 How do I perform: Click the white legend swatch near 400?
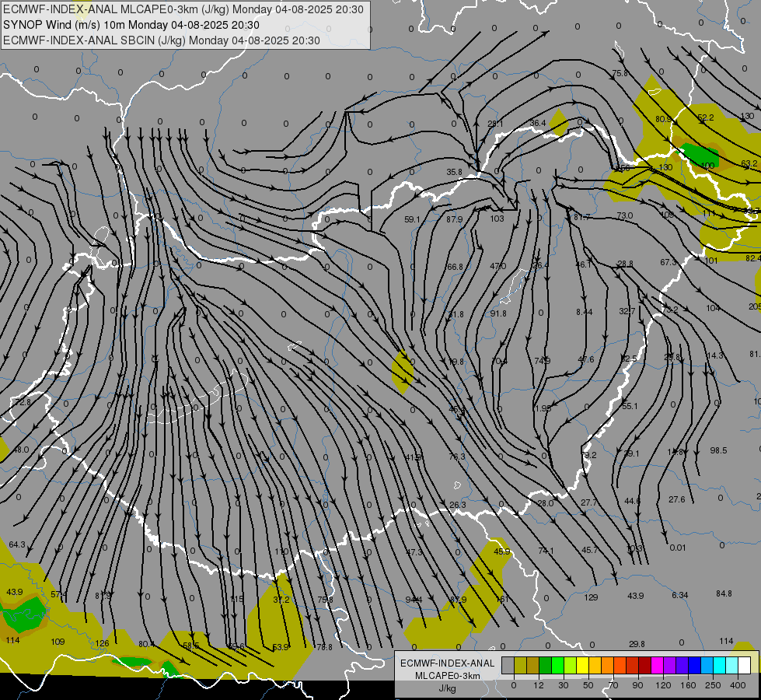coord(745,665)
